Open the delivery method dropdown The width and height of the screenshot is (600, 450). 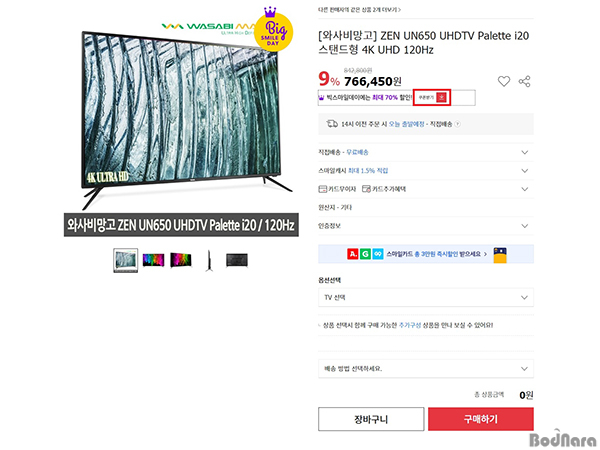pos(426,368)
